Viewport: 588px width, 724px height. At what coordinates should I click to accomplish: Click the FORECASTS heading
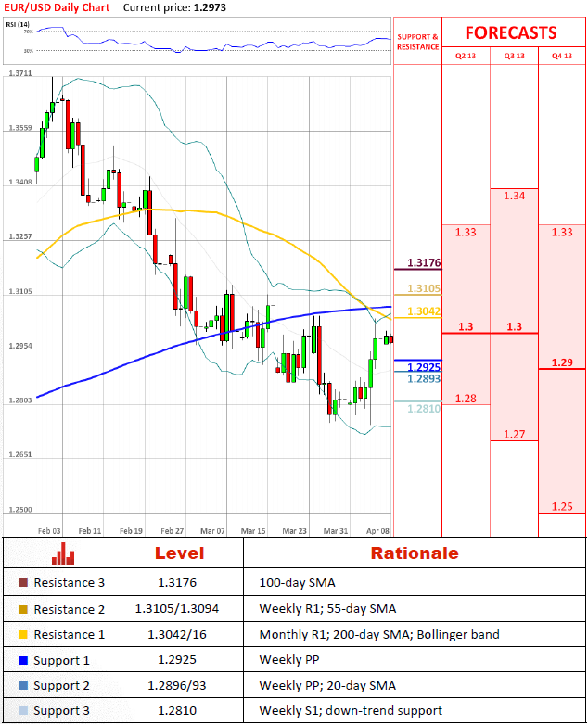[511, 32]
